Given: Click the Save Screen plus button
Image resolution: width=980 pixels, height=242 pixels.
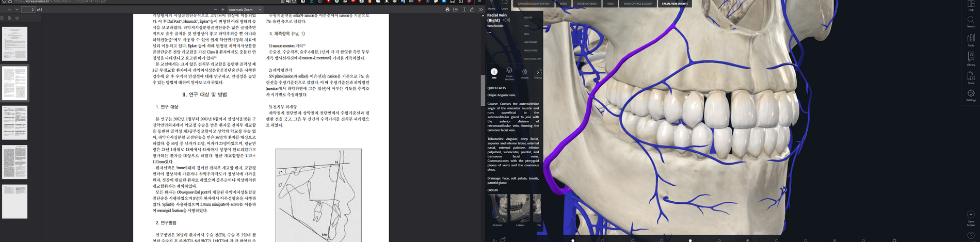Looking at the screenshot, I should click(971, 215).
